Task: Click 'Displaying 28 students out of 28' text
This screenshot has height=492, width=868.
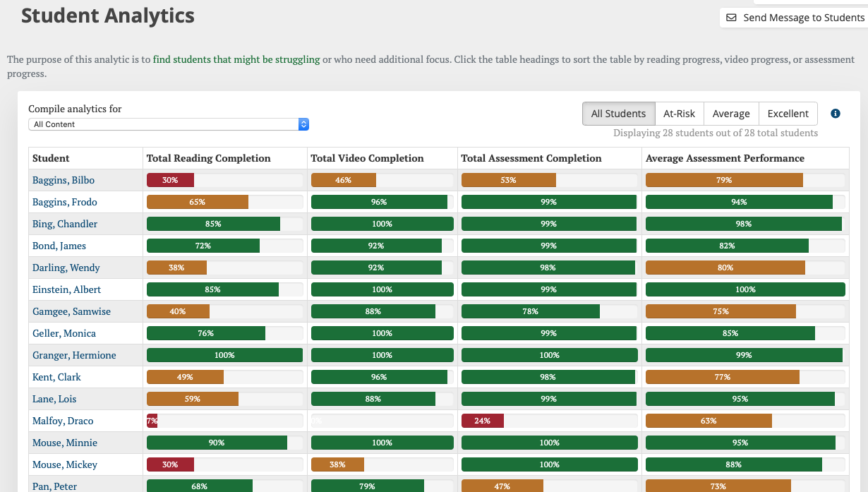Action: tap(716, 133)
